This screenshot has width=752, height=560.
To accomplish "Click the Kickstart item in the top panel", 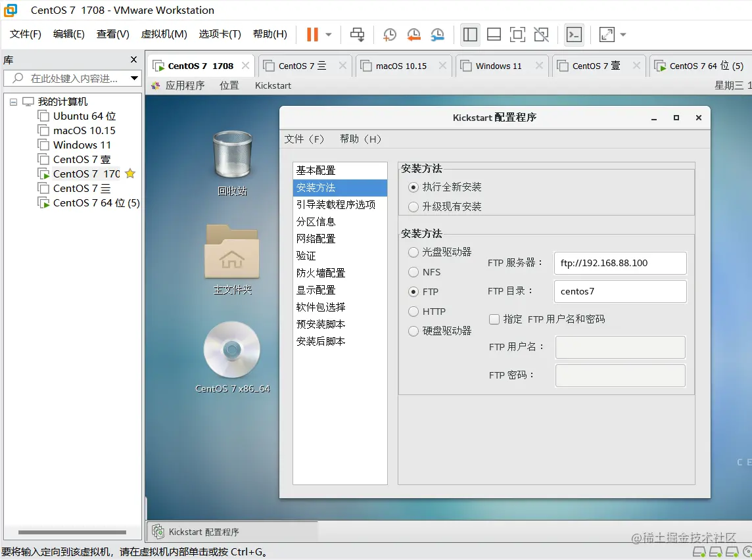I will pyautogui.click(x=273, y=85).
